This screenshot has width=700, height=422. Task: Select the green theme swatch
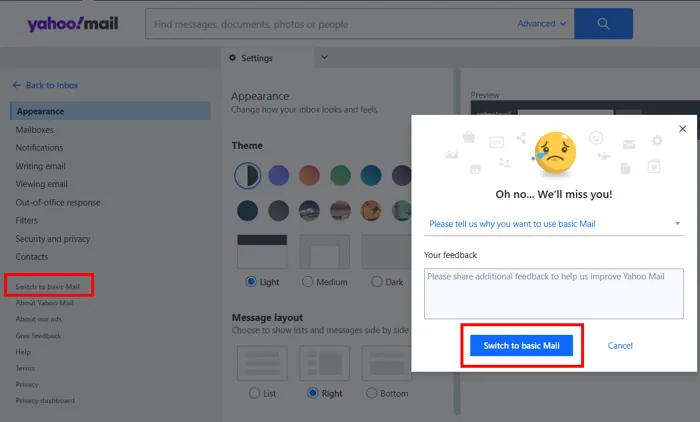[x=340, y=175]
